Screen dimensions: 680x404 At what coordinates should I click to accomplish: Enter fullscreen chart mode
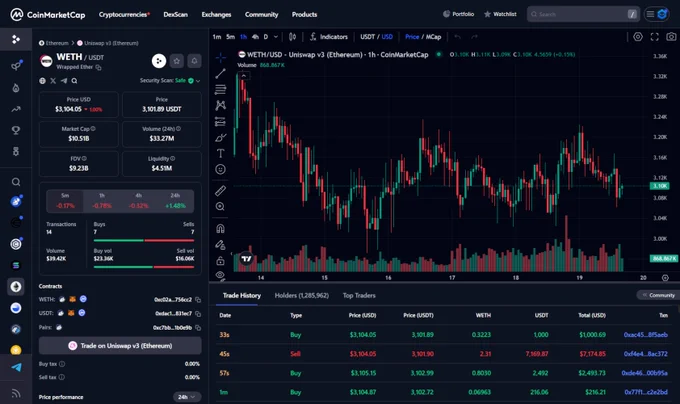click(654, 37)
